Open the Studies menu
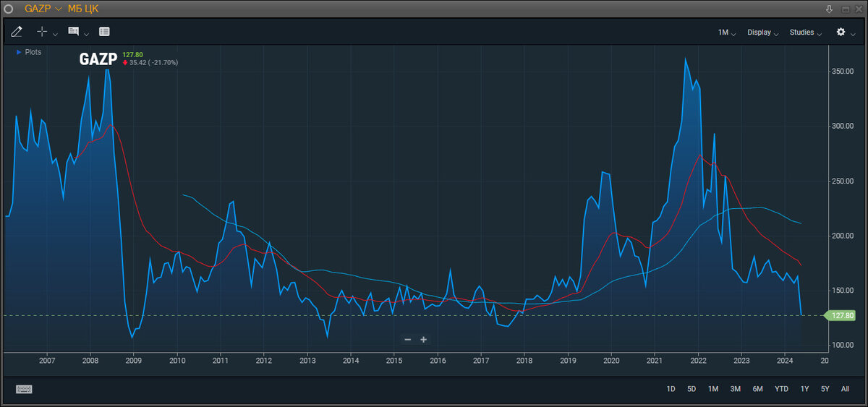Image resolution: width=868 pixels, height=407 pixels. tap(805, 33)
